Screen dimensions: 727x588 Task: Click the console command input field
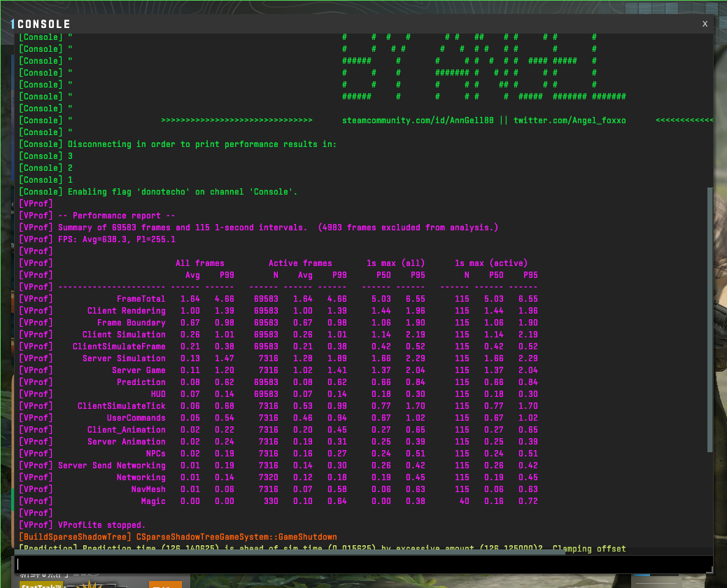pos(350,564)
